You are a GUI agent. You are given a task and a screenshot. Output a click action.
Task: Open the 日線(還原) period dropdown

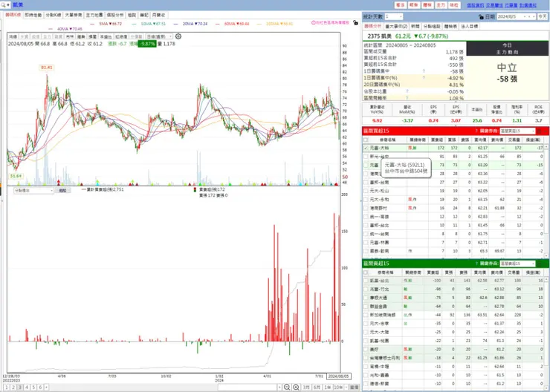[x=159, y=36]
